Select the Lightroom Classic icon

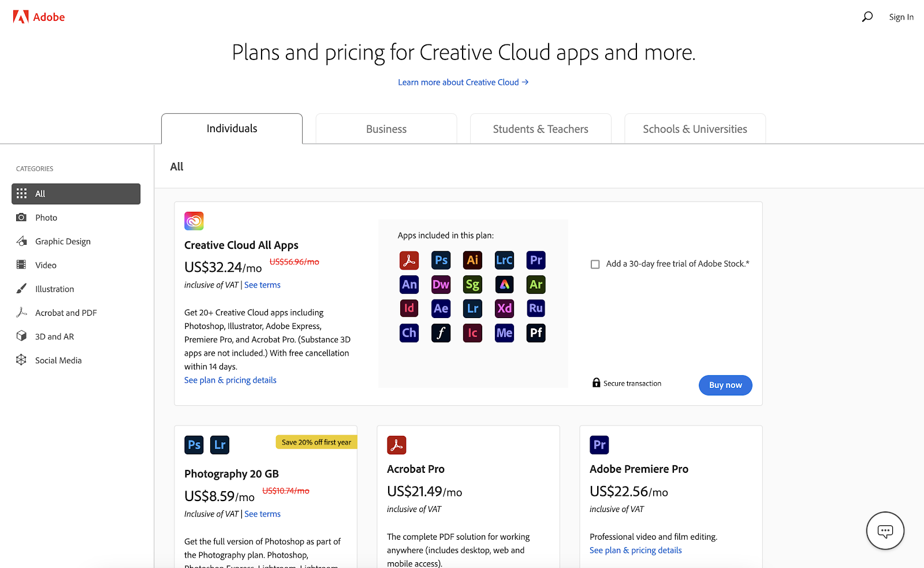504,260
